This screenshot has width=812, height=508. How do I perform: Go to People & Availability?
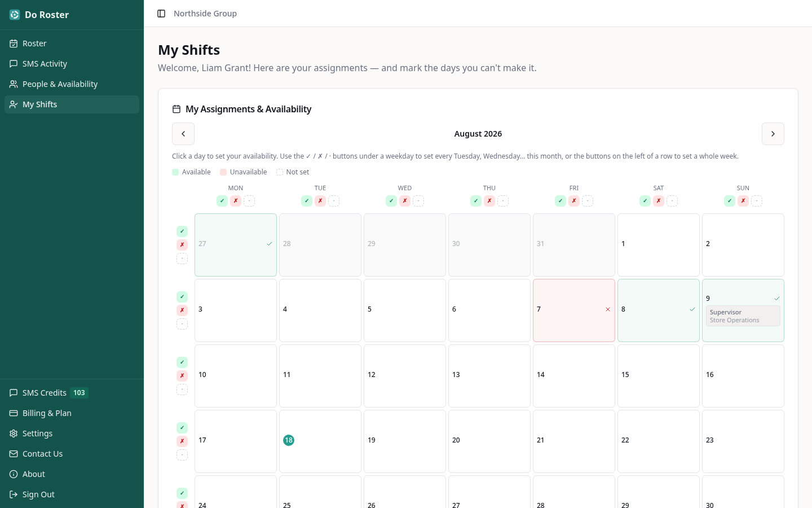(x=72, y=84)
